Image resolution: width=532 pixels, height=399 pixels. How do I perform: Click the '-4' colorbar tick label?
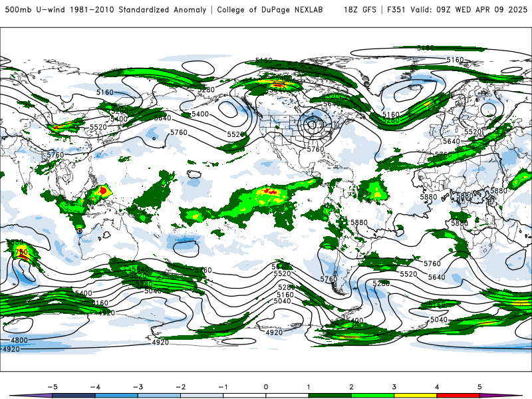pos(95,387)
